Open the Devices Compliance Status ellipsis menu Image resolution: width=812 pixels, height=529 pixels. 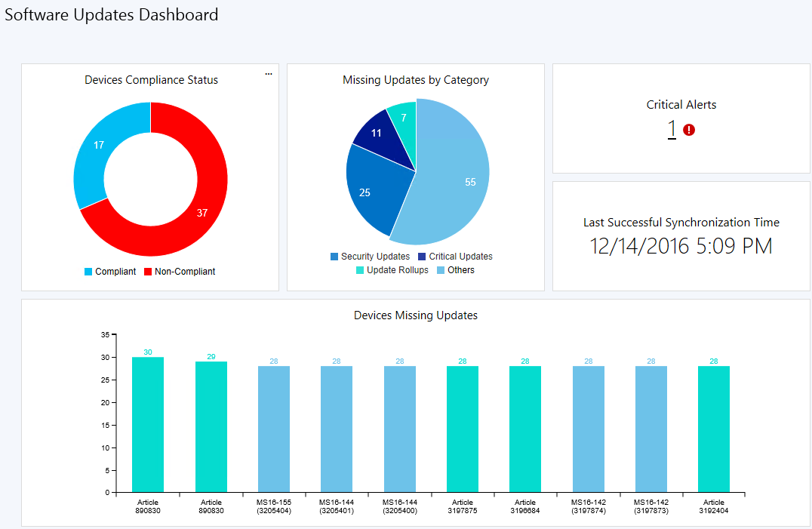[x=268, y=74]
